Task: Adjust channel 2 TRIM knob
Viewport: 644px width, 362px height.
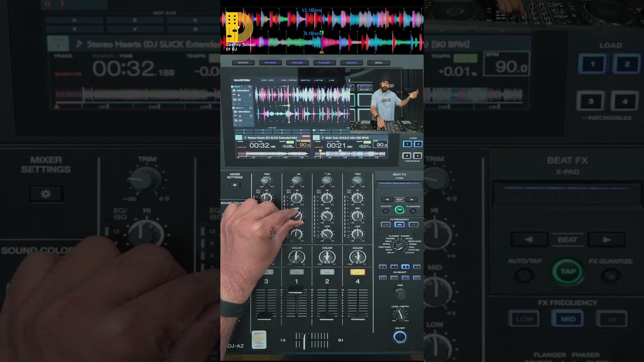Action: [x=327, y=180]
